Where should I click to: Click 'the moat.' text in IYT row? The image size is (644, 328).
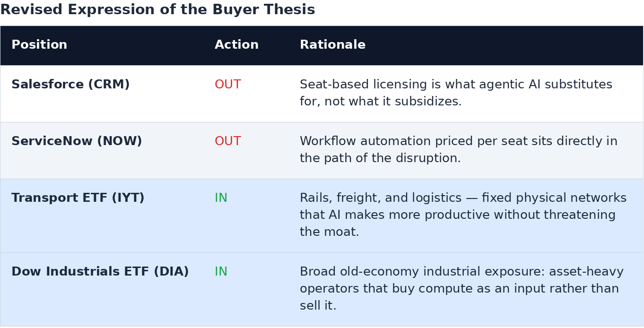[x=330, y=233]
